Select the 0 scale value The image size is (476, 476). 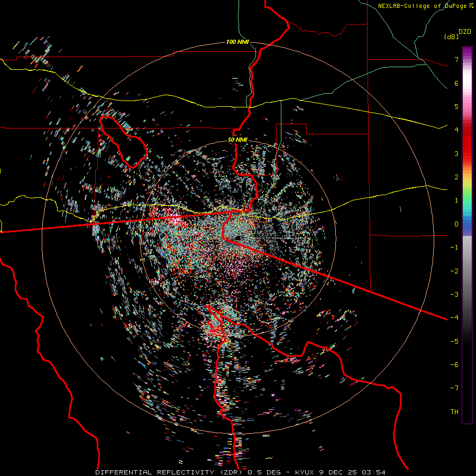click(x=456, y=224)
